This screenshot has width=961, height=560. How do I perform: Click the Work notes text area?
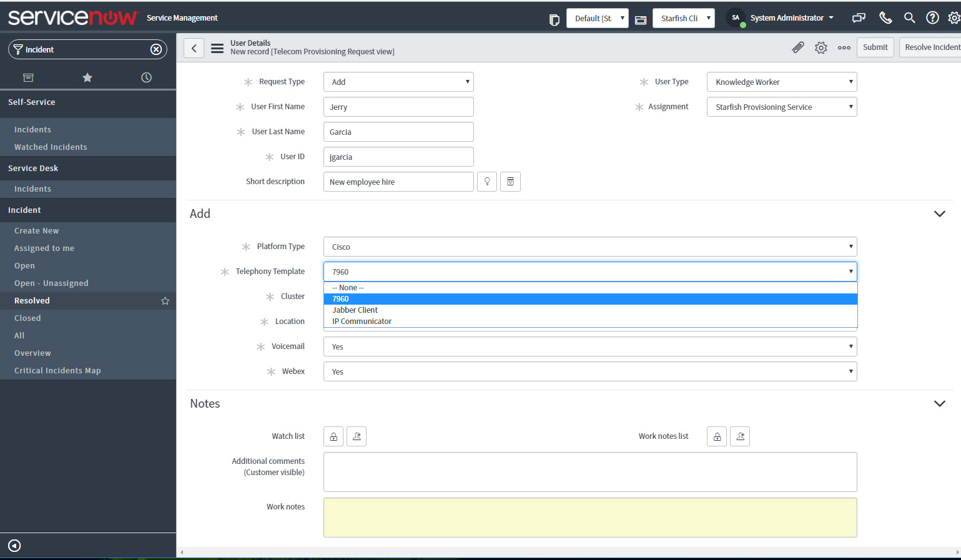(590, 518)
